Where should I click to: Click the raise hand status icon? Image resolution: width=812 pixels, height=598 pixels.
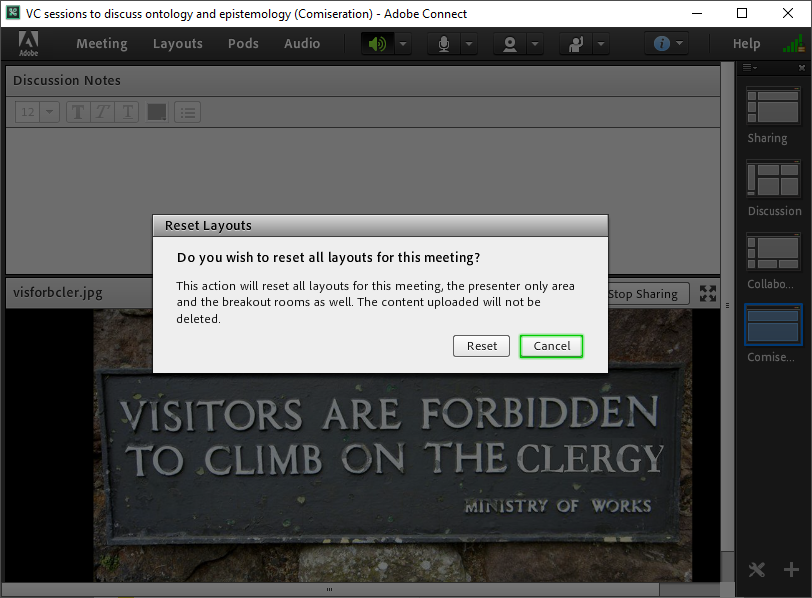[576, 44]
